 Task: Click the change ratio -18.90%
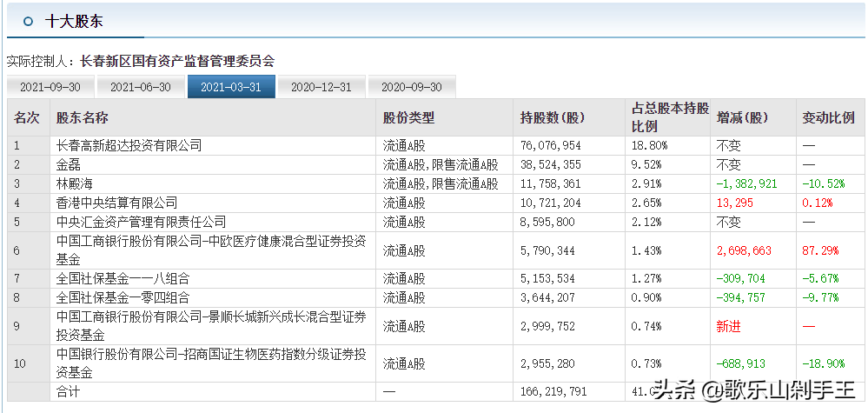point(824,364)
